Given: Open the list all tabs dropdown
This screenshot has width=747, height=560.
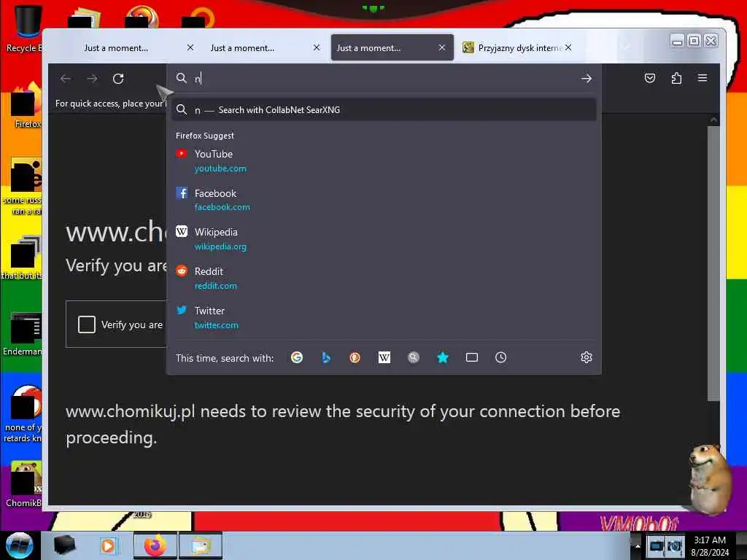Looking at the screenshot, I should (x=625, y=47).
